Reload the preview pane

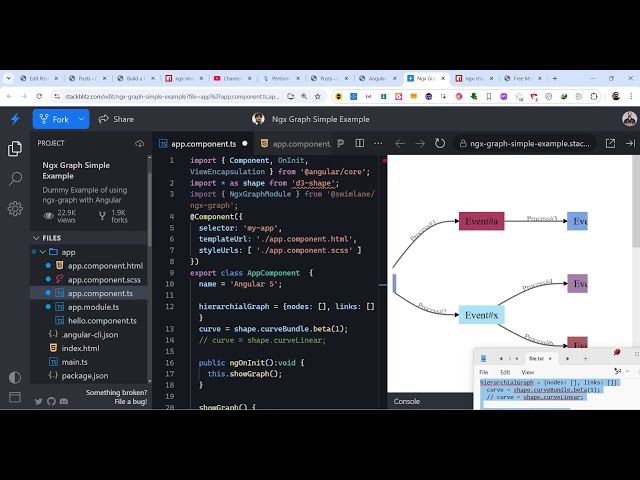441,143
